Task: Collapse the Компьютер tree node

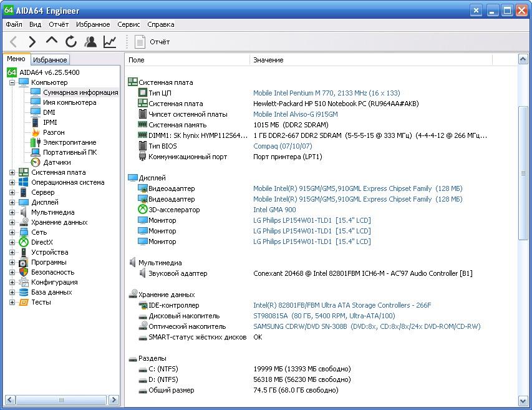Action: 12,82
